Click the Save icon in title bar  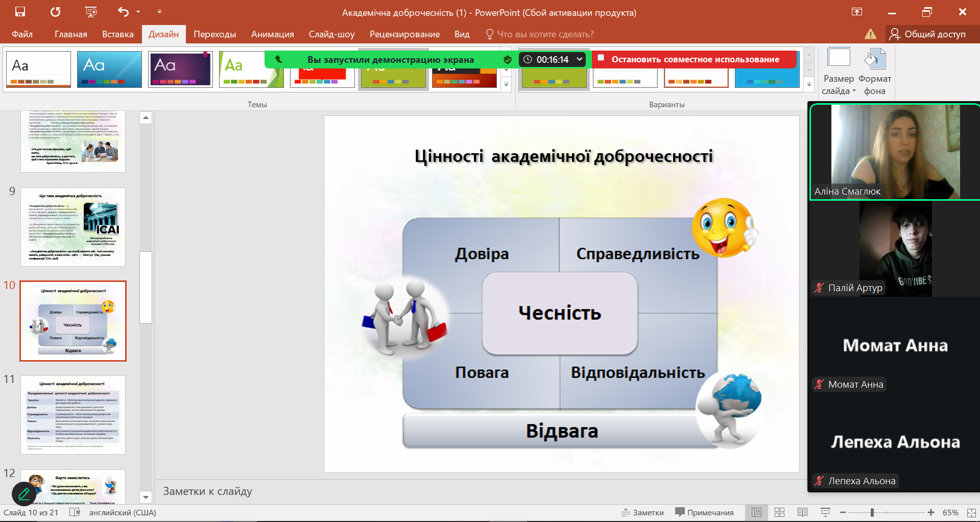pos(20,12)
